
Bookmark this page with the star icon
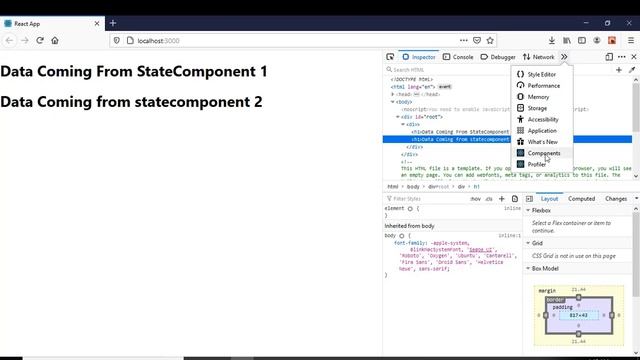[490, 40]
